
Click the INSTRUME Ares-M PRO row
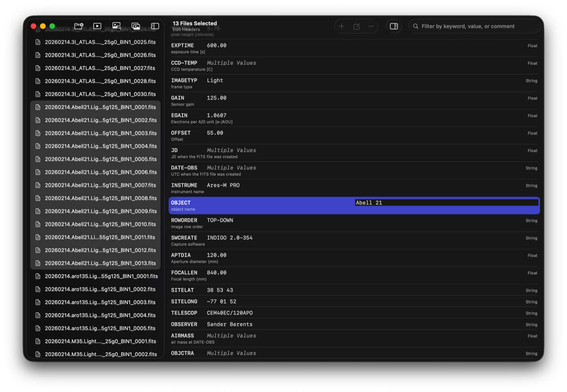point(354,188)
